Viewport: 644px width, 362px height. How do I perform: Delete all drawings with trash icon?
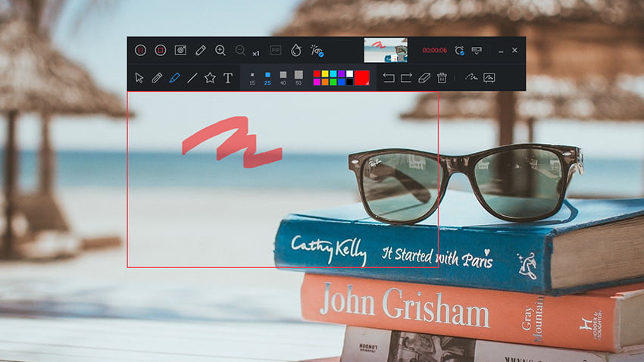[442, 77]
